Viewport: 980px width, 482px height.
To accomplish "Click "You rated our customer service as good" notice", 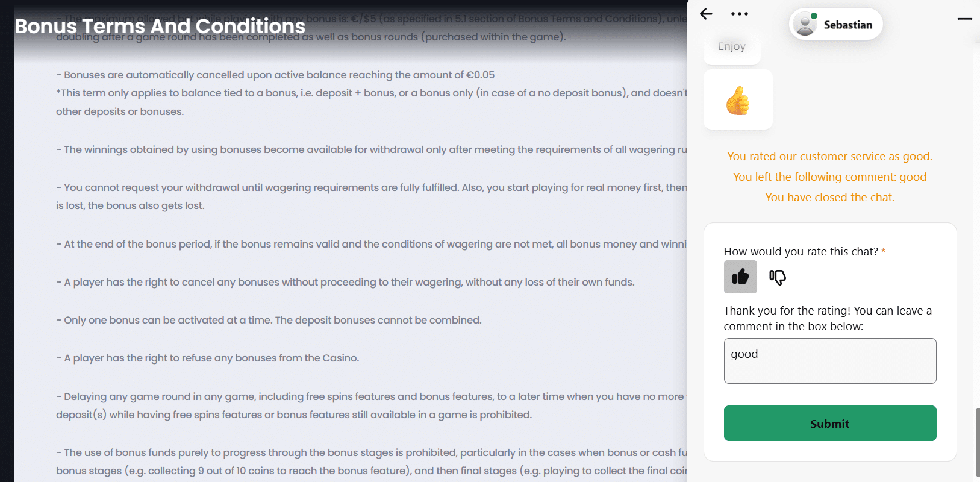I will pyautogui.click(x=829, y=157).
